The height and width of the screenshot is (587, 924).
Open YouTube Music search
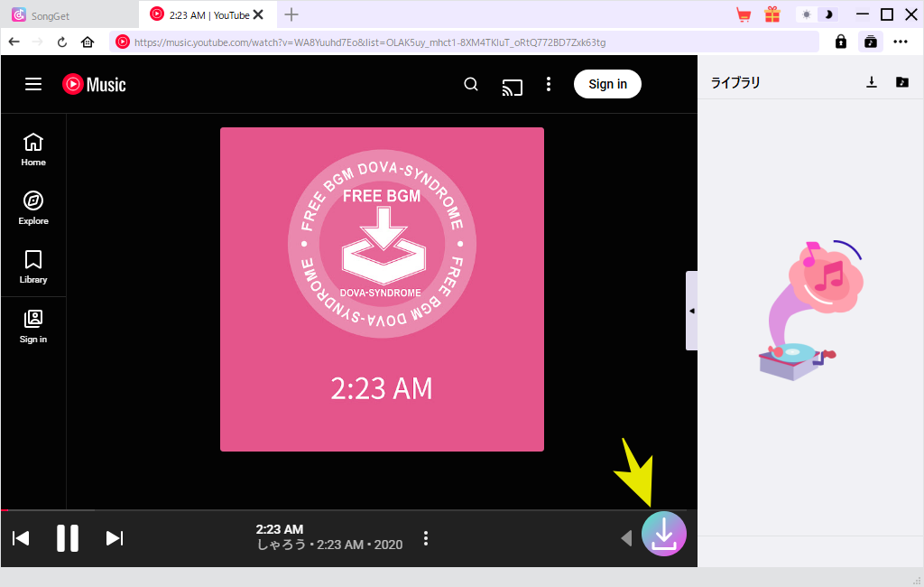click(471, 85)
